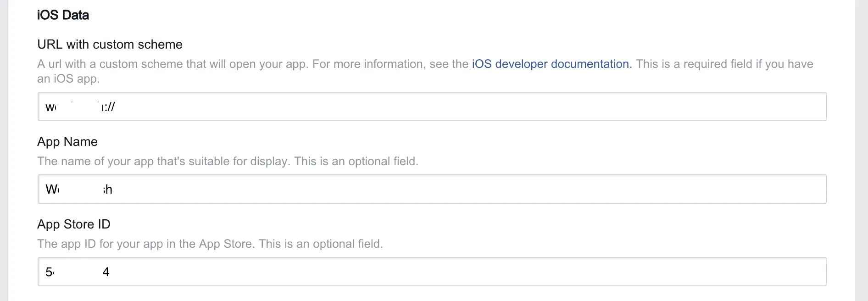This screenshot has width=868, height=301.
Task: Click the App Store ID help text
Action: click(210, 244)
